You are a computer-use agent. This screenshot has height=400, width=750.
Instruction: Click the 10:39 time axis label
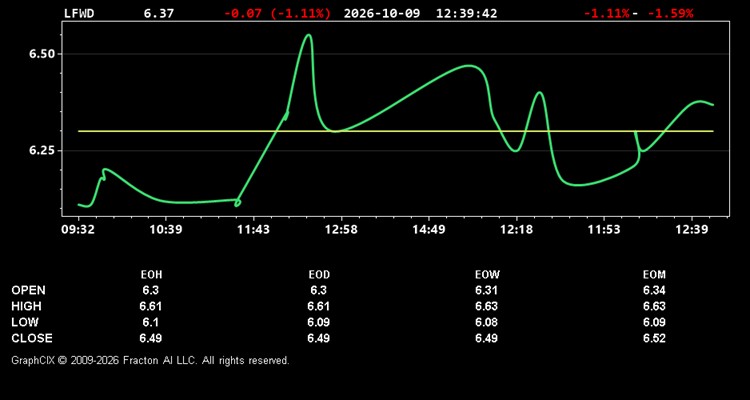pos(165,230)
